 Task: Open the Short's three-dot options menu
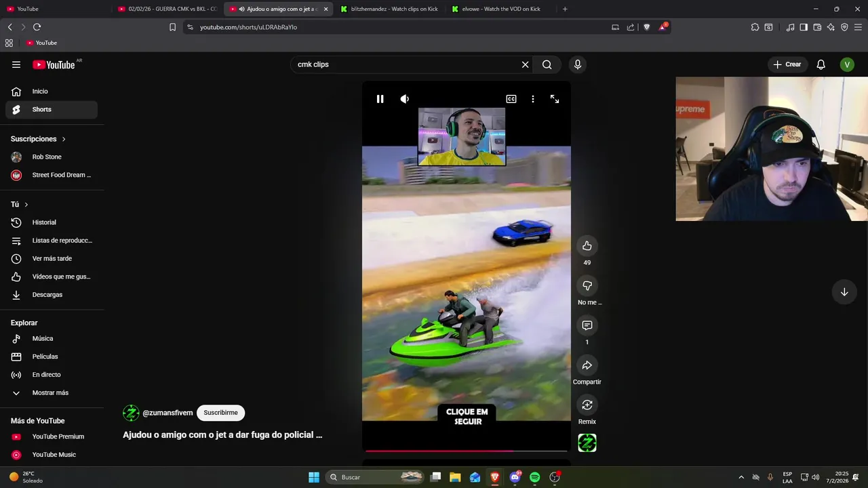coord(533,99)
